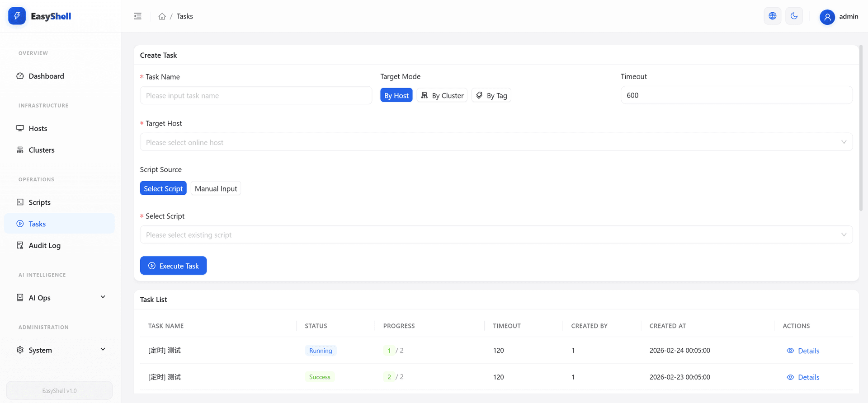868x403 pixels.
Task: Navigate to Hosts in the sidebar
Action: point(59,128)
